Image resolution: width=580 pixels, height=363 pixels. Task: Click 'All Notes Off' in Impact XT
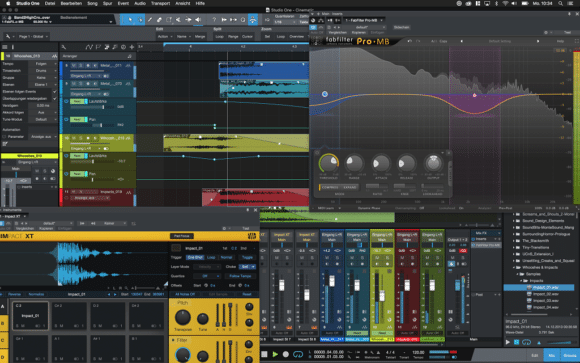point(185,295)
